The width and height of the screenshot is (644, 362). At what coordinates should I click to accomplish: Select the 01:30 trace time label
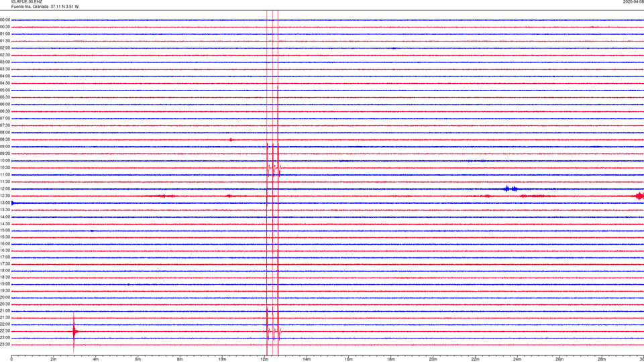5,41
